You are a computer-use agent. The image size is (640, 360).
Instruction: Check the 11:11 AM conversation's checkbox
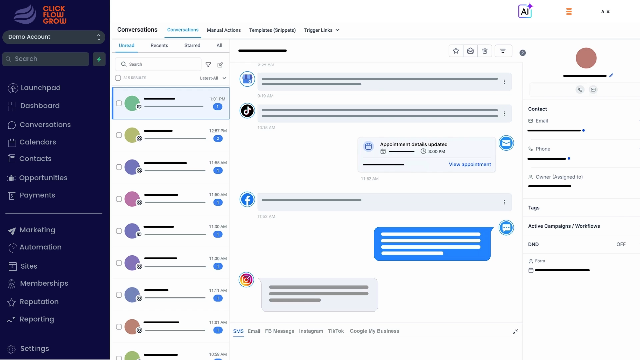pyautogui.click(x=119, y=295)
